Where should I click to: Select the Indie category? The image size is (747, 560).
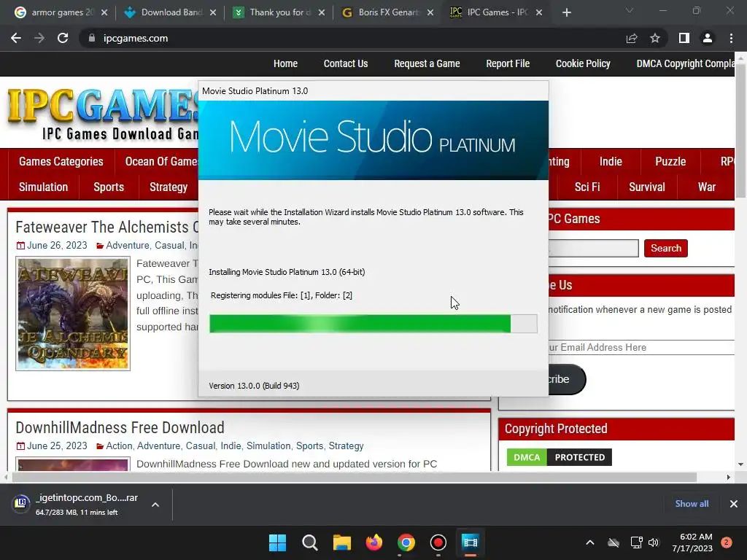[x=611, y=161]
